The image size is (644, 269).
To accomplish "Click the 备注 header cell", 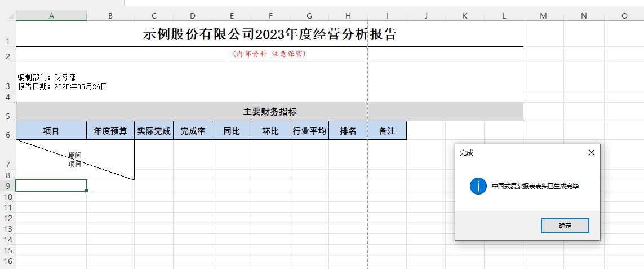I will point(387,131).
